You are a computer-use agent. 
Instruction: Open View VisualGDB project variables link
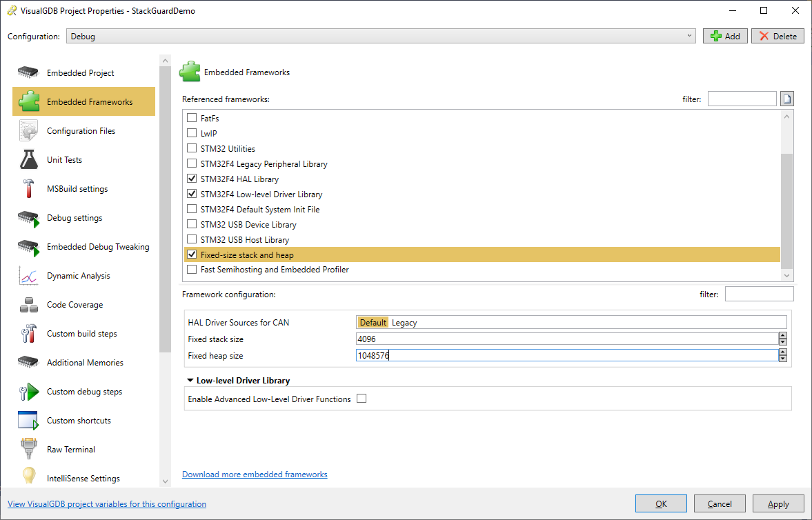pos(107,503)
